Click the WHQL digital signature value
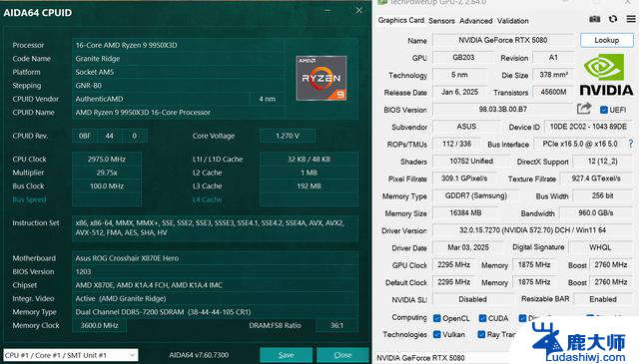Image resolution: width=639 pixels, height=364 pixels. (x=600, y=247)
